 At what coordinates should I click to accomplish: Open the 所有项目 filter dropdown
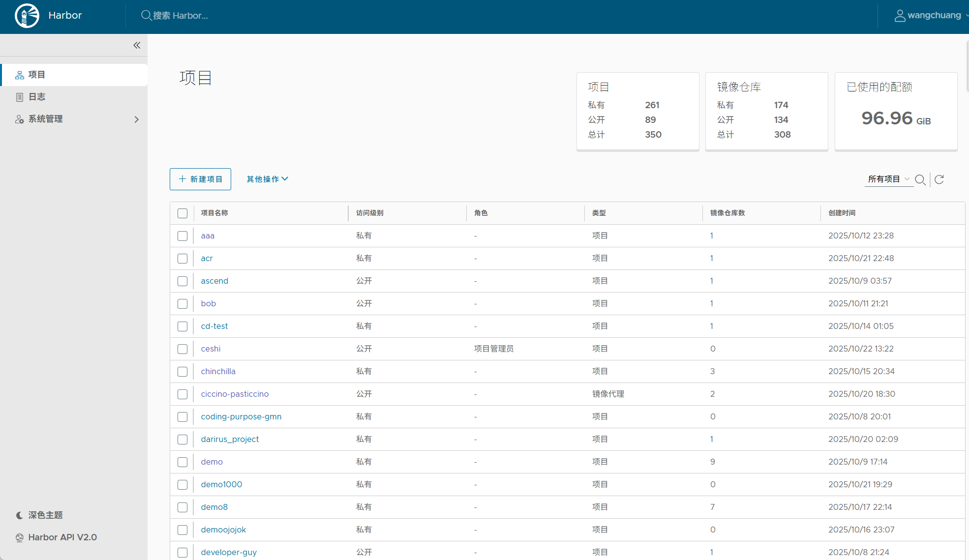coord(888,179)
